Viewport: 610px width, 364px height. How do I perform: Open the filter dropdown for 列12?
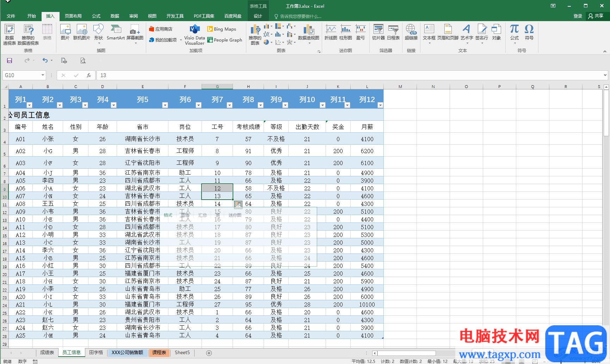coord(380,105)
